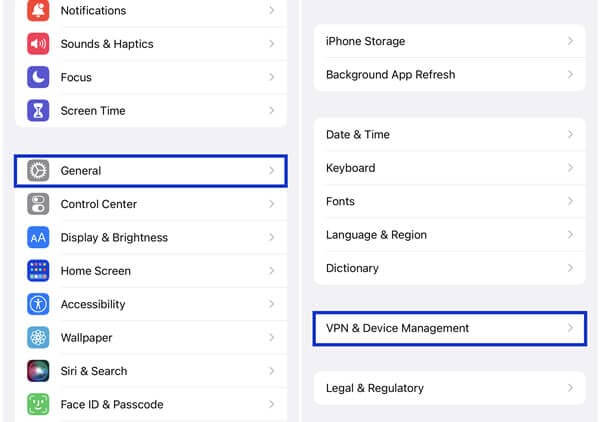Expand the iPhone Storage row chevron
600x422 pixels.
[x=570, y=41]
